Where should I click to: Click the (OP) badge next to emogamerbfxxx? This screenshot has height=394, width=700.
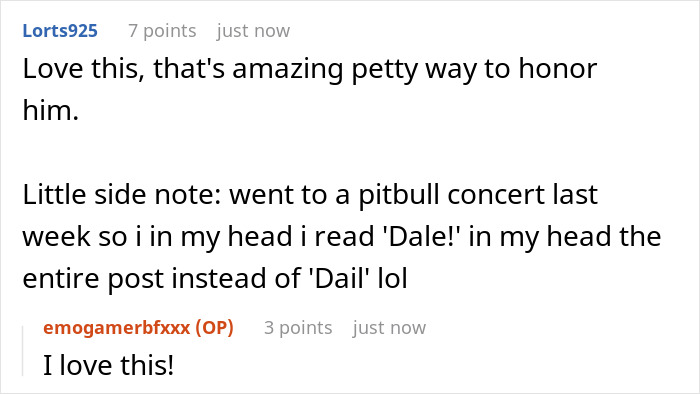pos(214,328)
